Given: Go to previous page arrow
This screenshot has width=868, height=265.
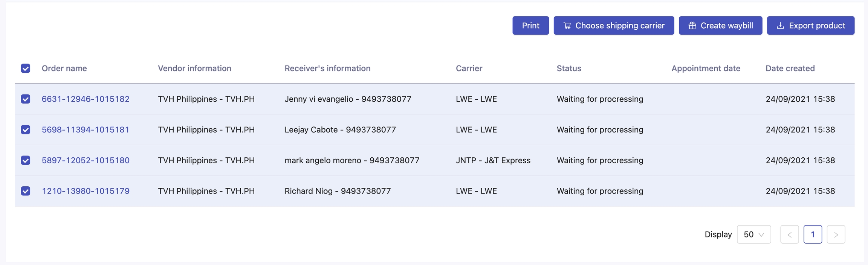Looking at the screenshot, I should [x=790, y=235].
